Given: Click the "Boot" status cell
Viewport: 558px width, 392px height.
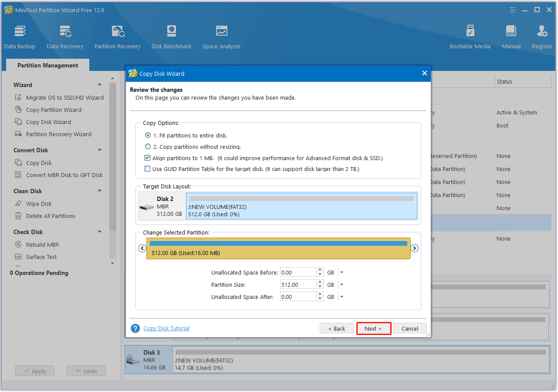Looking at the screenshot, I should tap(502, 125).
